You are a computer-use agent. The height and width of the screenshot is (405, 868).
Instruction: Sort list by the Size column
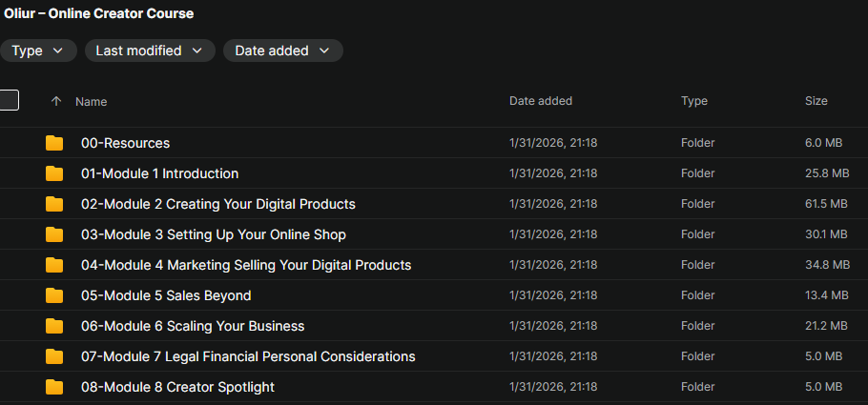point(816,101)
